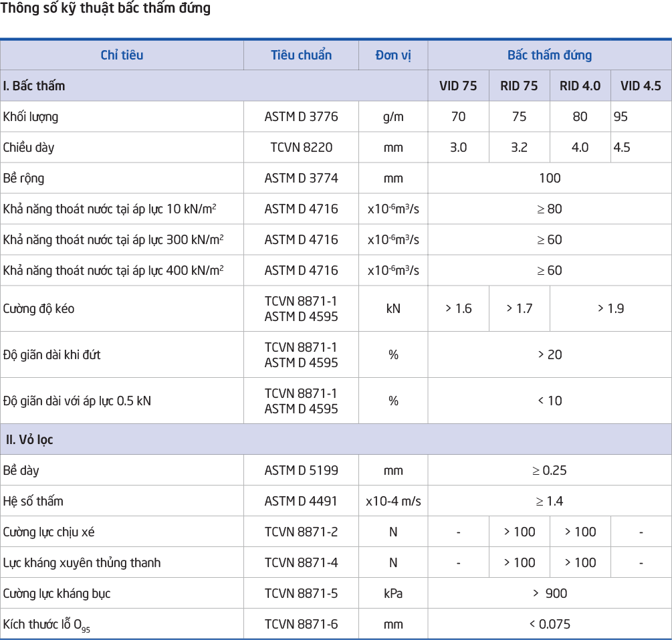Select the 'RID 4.0' product column label
The width and height of the screenshot is (672, 640).
click(580, 86)
